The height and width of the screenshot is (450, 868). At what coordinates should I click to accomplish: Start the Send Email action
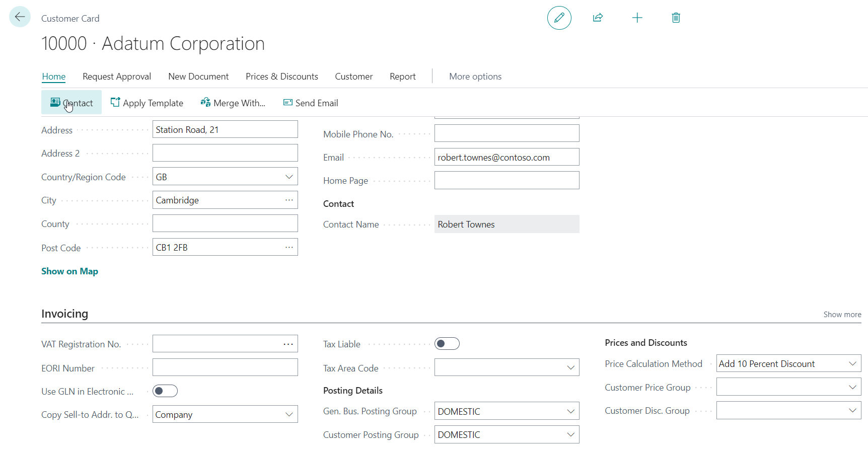311,103
